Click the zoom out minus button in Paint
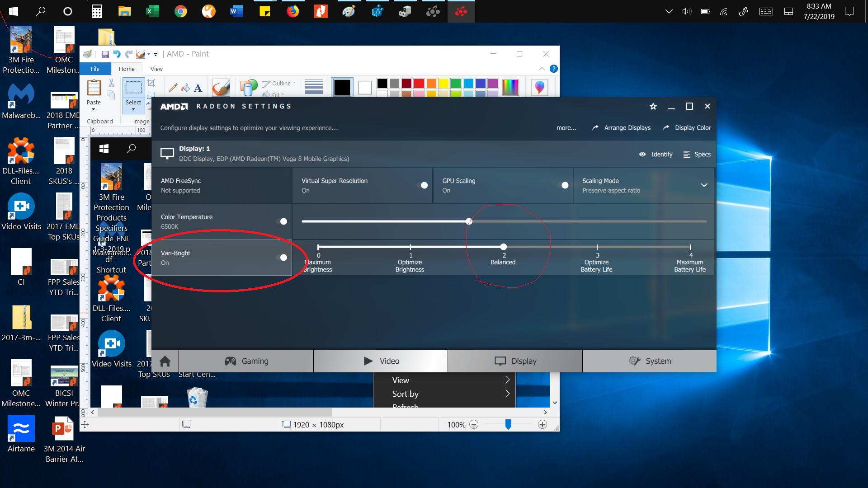Screen dimensions: 868x488 474,425
